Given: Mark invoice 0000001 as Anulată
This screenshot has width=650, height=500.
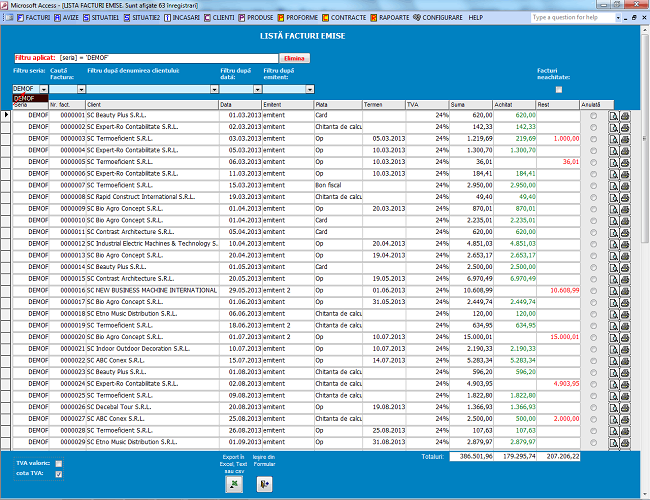Looking at the screenshot, I should click(x=593, y=116).
